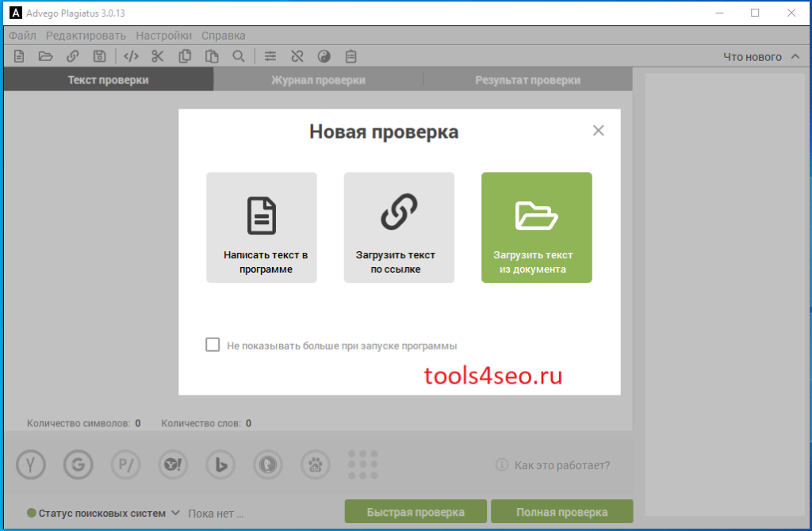Select the DuckDuckGo search engine icon
Viewport: 812px width, 531px height.
[268, 464]
